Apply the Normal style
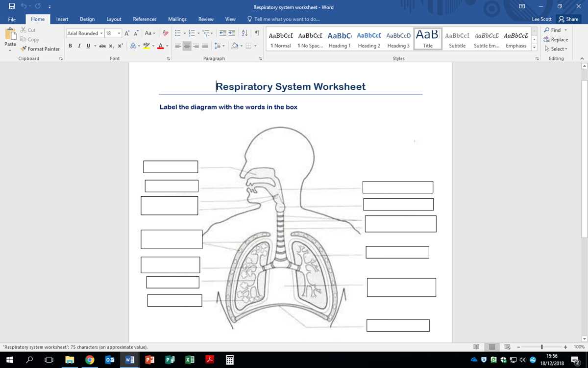The image size is (588, 368). pyautogui.click(x=281, y=40)
